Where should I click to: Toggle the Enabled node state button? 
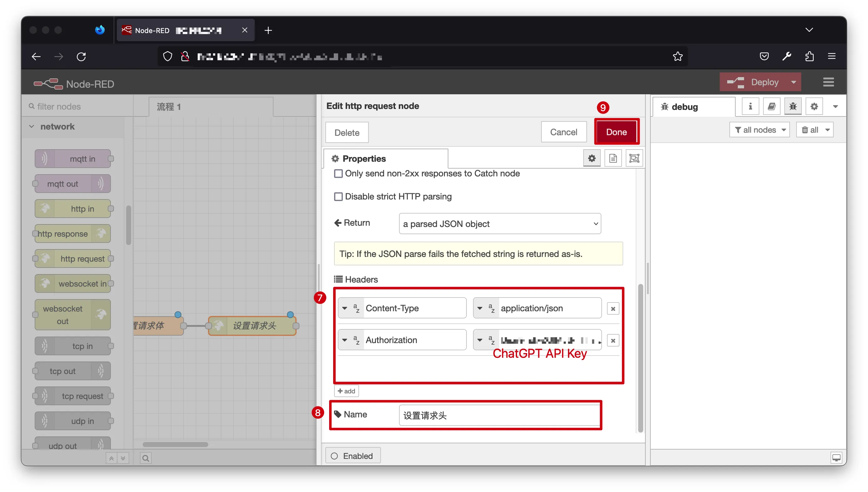click(353, 456)
